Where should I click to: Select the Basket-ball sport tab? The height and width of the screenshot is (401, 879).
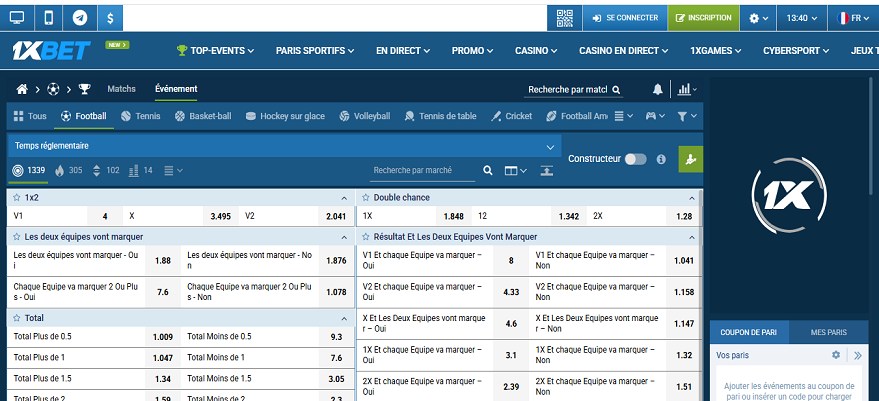click(203, 116)
